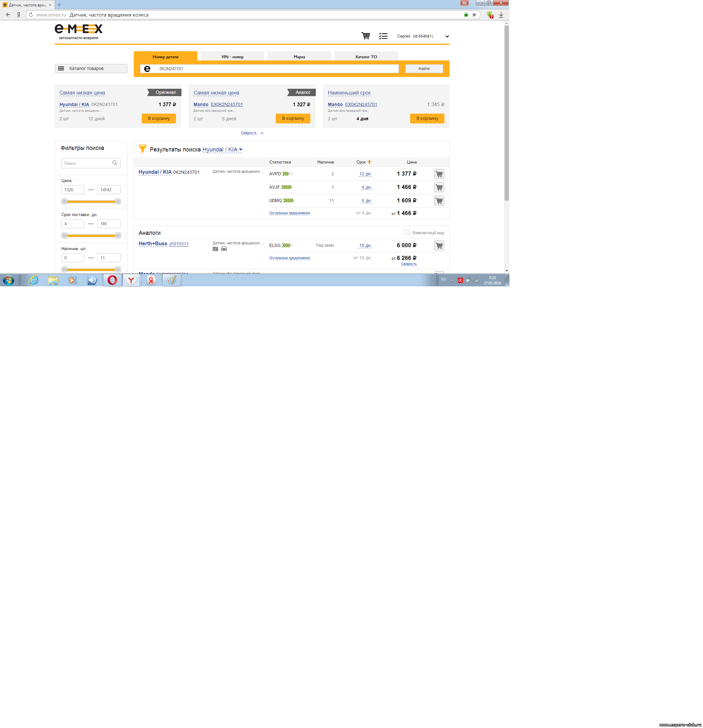This screenshot has width=703, height=728.
Task: Open Наименьший срок card heading
Action: 349,93
